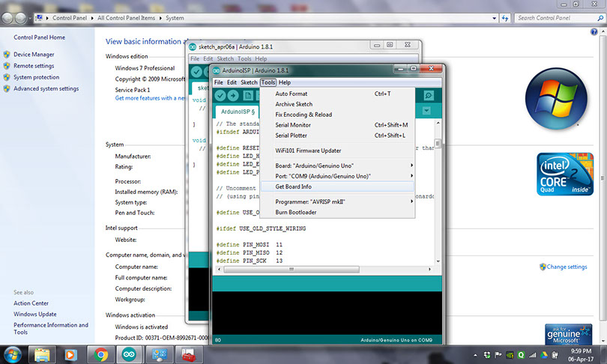
Task: Click the Upload arrow icon in ArduinoISP toolbar
Action: 233,96
